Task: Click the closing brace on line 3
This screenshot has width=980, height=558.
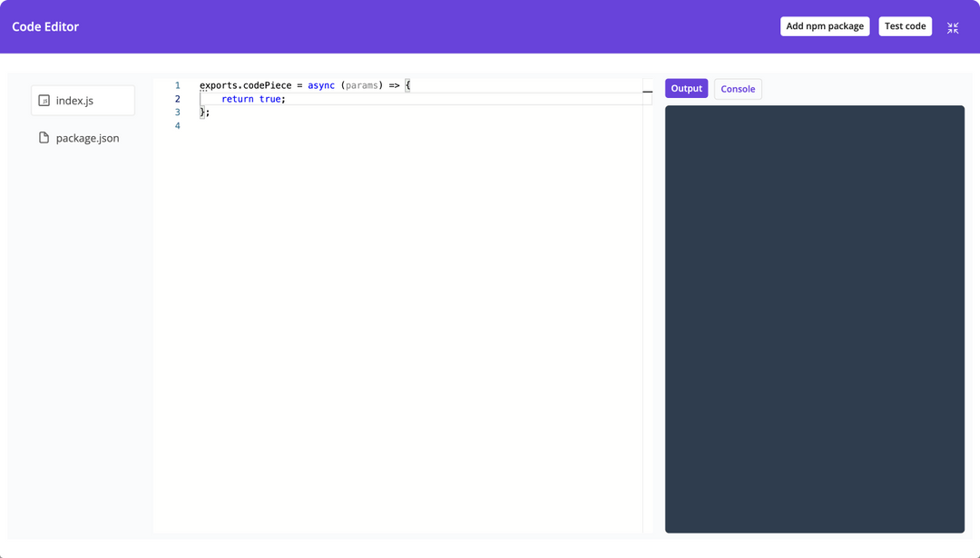Action: tap(201, 112)
